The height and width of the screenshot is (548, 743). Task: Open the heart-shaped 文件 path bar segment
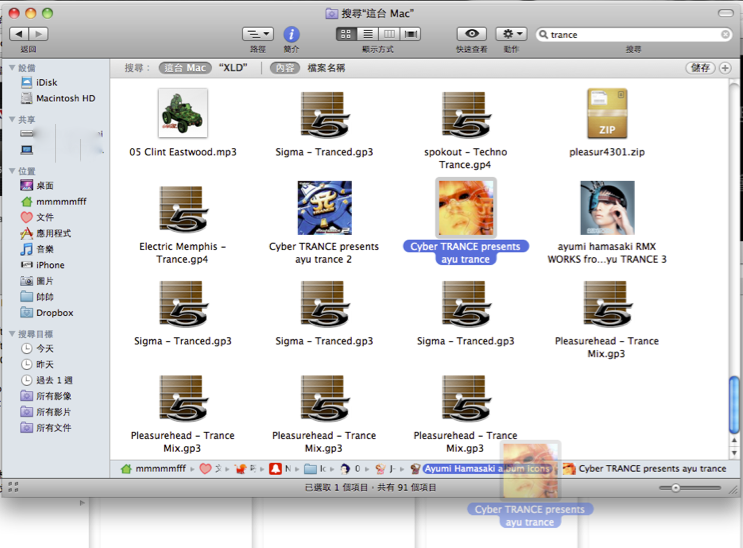click(211, 469)
